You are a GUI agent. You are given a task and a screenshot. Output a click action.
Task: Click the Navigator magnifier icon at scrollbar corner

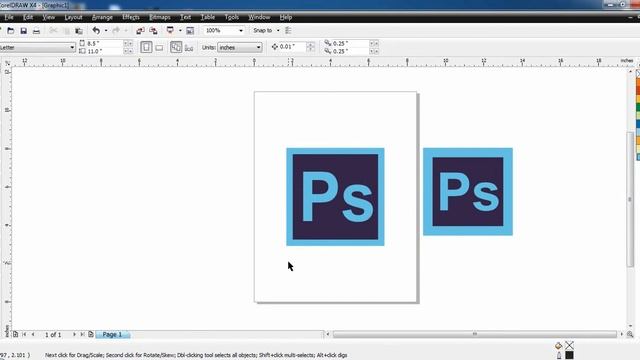pos(630,334)
